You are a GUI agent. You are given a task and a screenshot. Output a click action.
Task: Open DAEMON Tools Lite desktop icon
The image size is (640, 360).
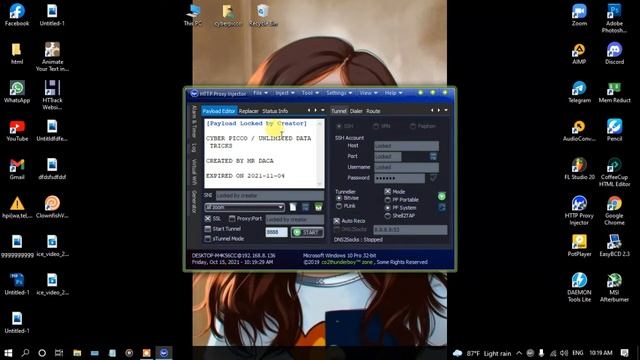click(579, 288)
